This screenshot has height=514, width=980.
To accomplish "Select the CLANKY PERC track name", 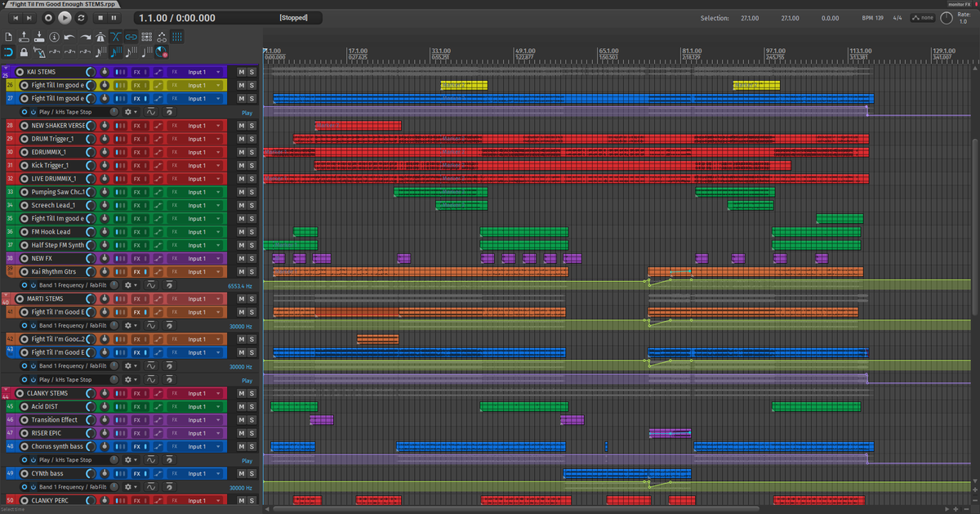I will pos(51,500).
